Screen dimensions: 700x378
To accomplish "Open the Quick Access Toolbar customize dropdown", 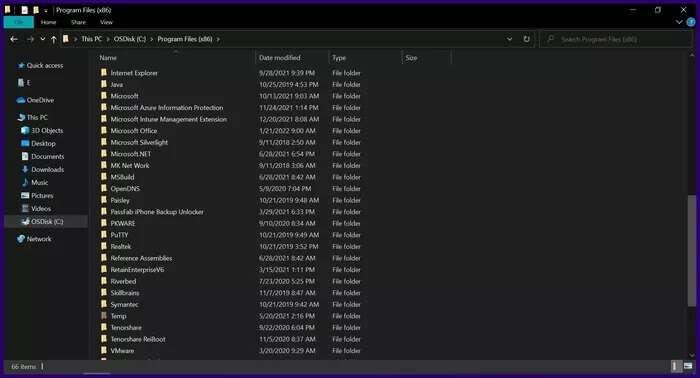I will (46, 10).
